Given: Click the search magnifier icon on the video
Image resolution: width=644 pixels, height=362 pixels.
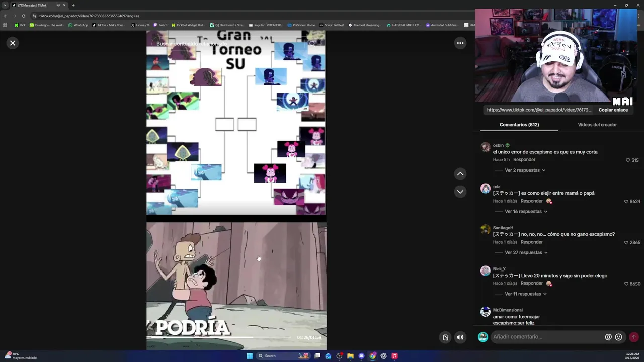Looking at the screenshot, I should [312, 44].
